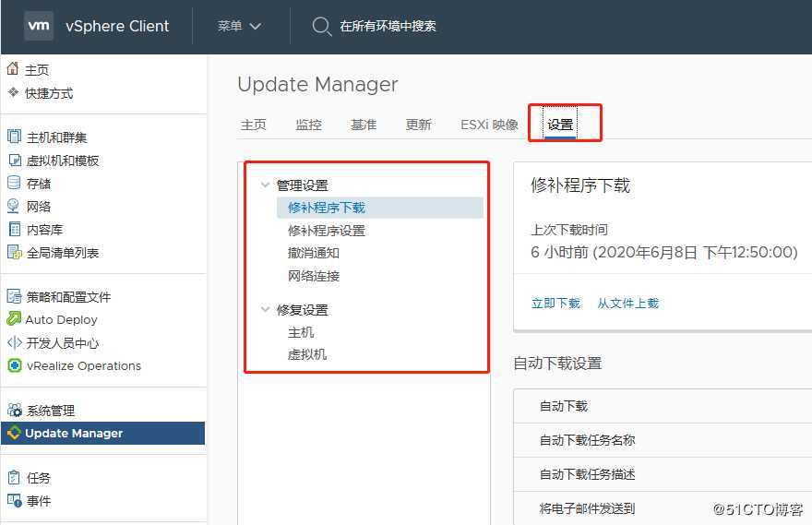Switch to the ESXi 映像 tab
The image size is (812, 525).
[489, 125]
